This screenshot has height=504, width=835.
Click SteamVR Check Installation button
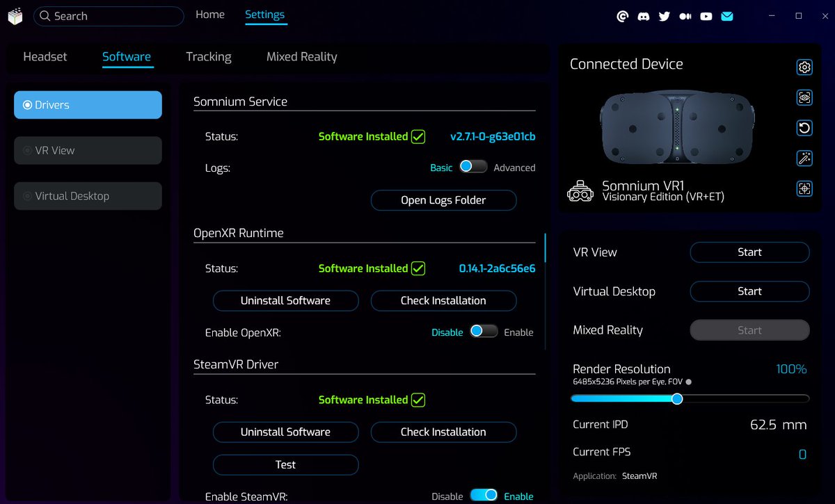(443, 432)
